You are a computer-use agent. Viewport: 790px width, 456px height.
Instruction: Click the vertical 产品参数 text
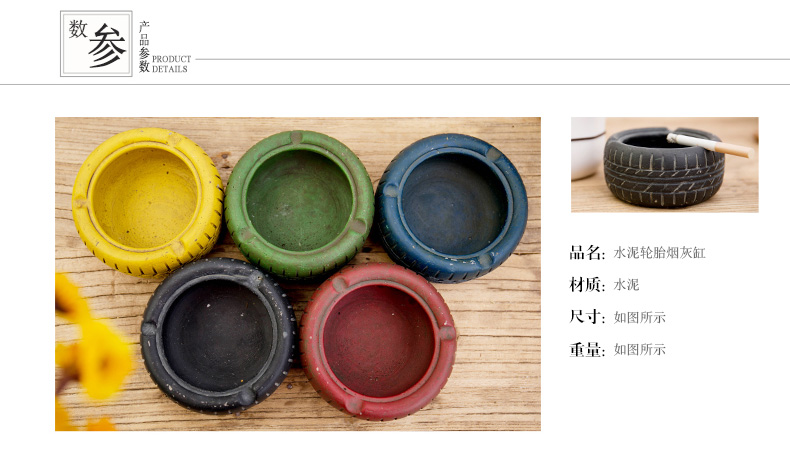144,47
